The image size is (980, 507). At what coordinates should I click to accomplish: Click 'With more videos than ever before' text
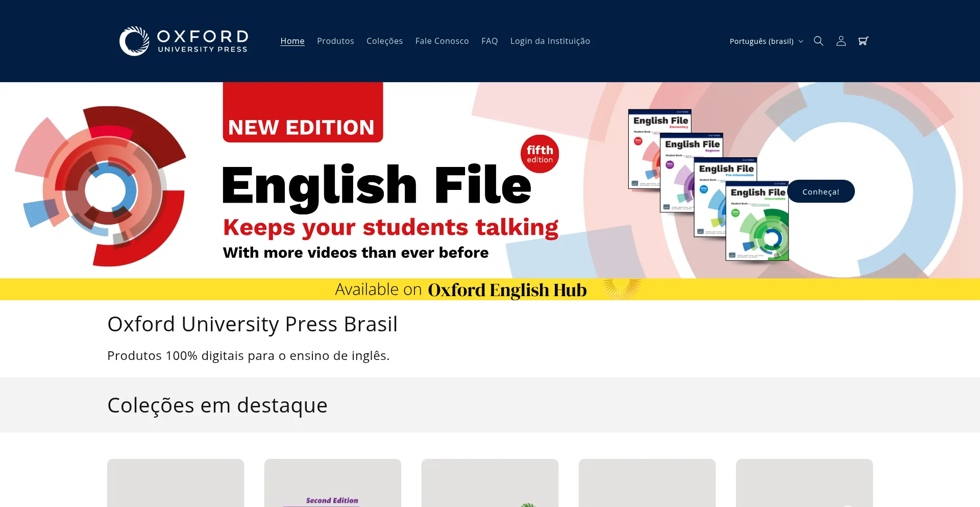pyautogui.click(x=356, y=253)
